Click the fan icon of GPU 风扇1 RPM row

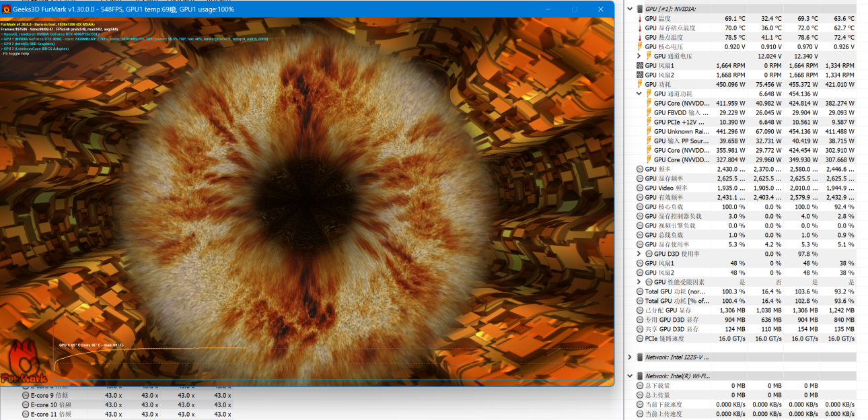coord(640,66)
